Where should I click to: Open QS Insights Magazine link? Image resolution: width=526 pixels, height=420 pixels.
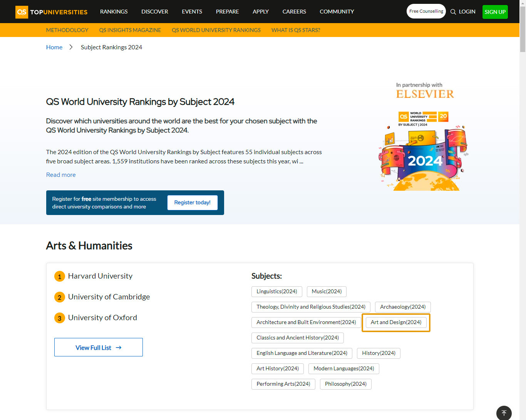click(x=130, y=30)
